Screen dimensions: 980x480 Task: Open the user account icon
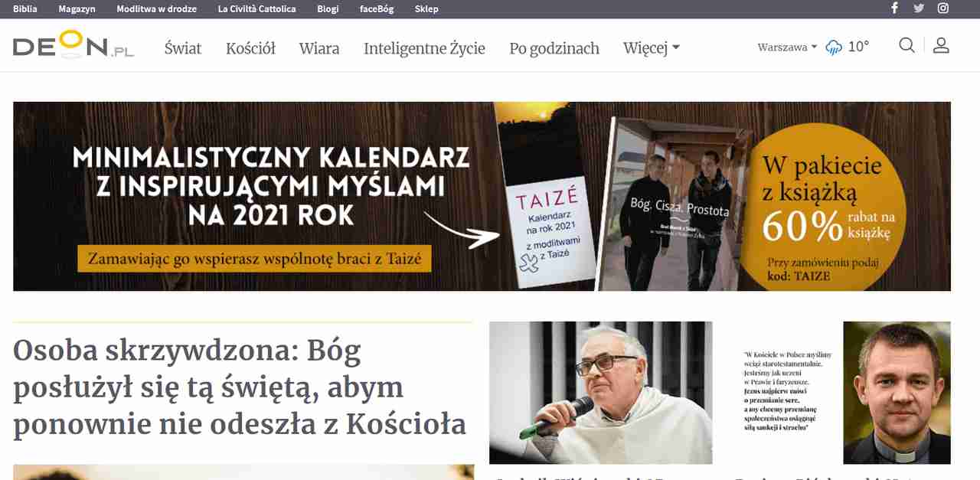pyautogui.click(x=941, y=45)
